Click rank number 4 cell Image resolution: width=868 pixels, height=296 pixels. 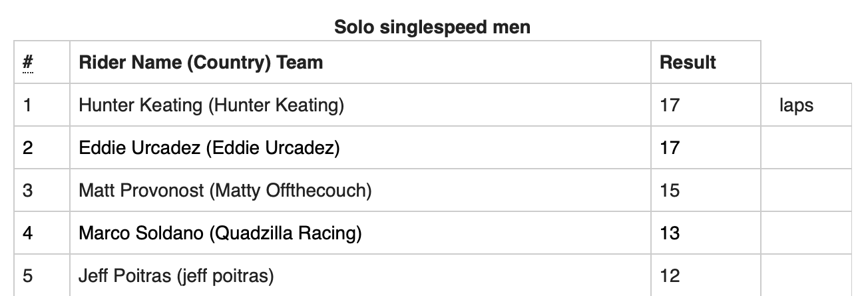[x=27, y=233]
